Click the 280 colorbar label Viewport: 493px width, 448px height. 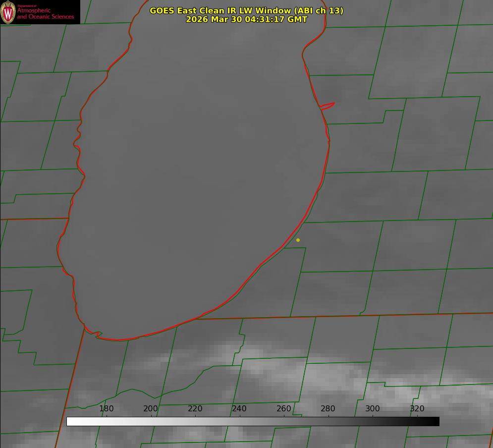pos(328,408)
